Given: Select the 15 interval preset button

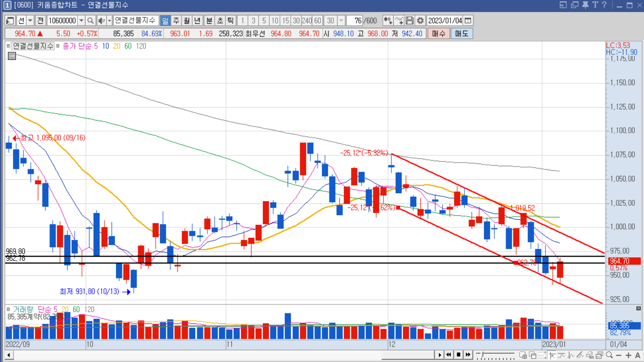Looking at the screenshot, I should pyautogui.click(x=285, y=21).
